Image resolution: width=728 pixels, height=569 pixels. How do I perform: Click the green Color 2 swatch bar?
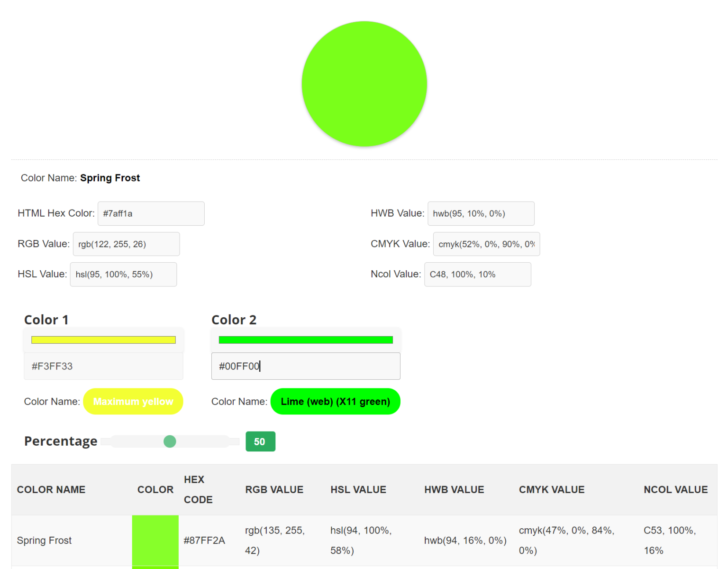[x=306, y=340]
